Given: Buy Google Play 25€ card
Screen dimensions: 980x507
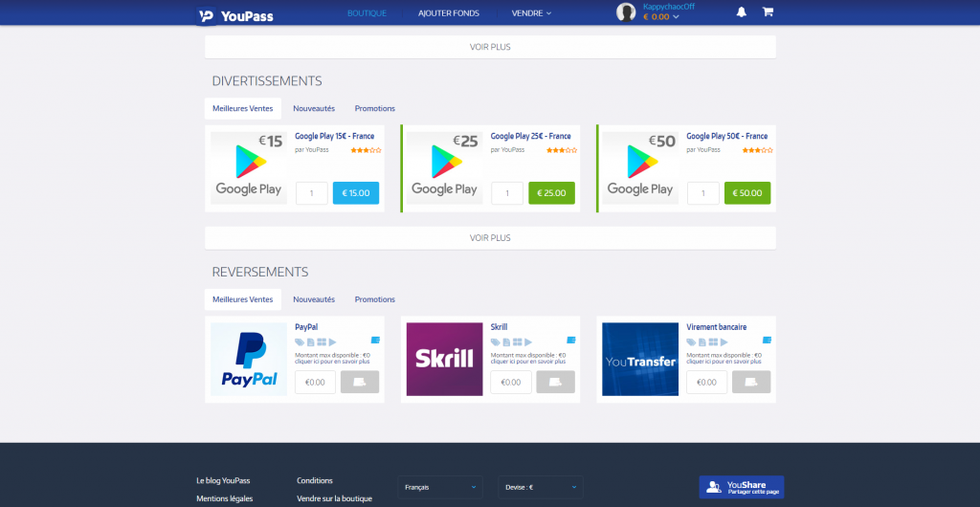Looking at the screenshot, I should pos(551,193).
